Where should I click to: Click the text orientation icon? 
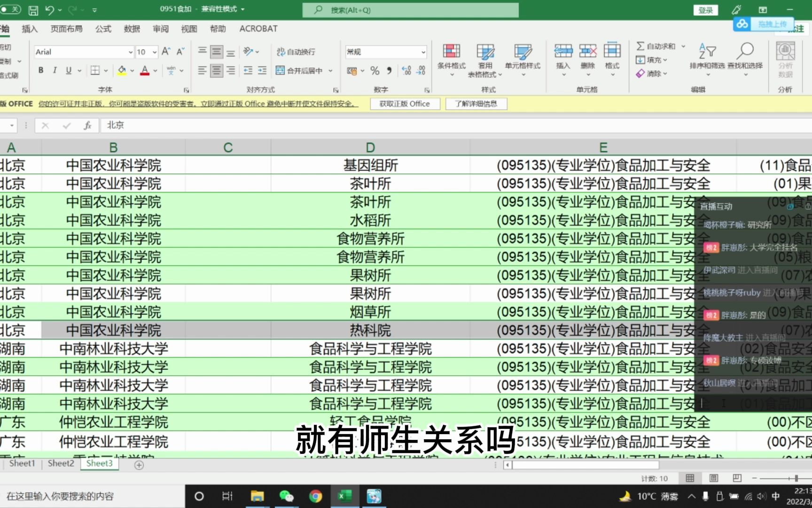pos(249,51)
